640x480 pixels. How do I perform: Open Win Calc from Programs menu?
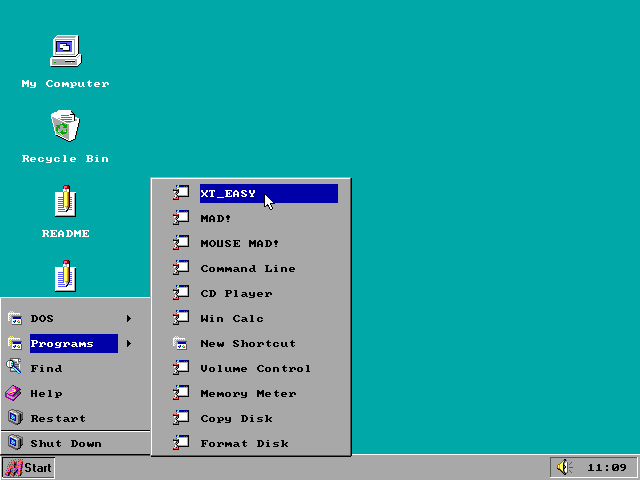[x=251, y=318]
